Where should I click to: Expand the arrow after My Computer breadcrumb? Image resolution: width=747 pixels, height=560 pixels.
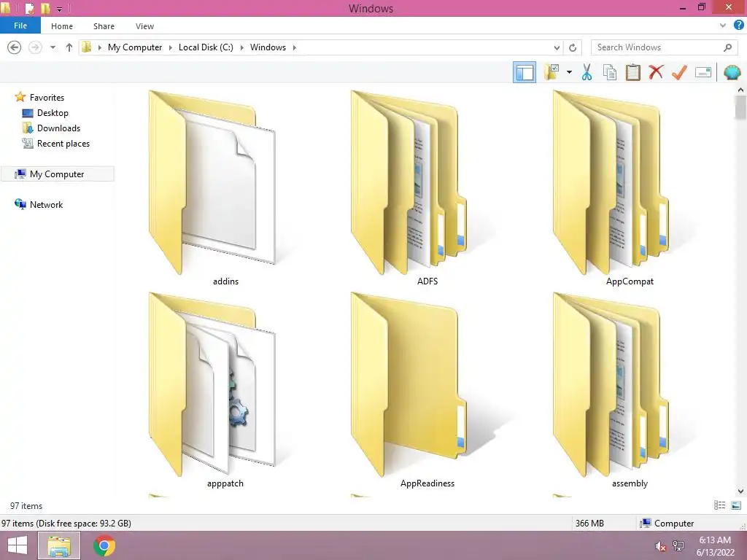[x=171, y=47]
